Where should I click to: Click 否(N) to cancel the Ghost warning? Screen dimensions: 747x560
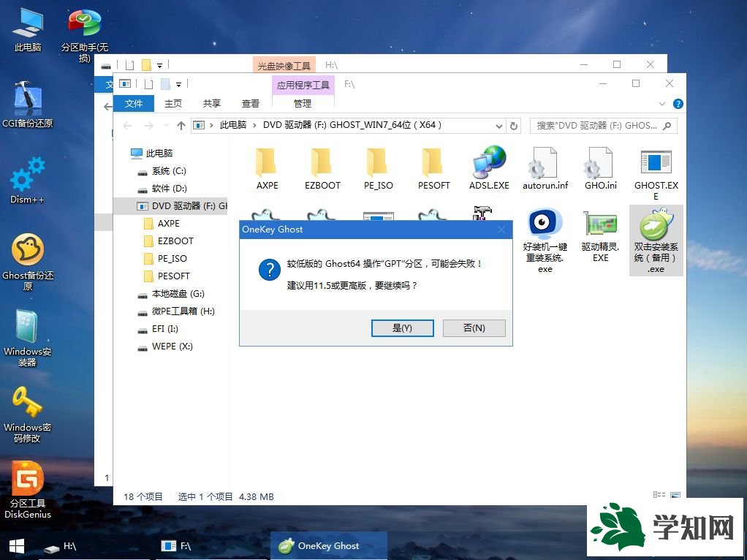click(474, 328)
